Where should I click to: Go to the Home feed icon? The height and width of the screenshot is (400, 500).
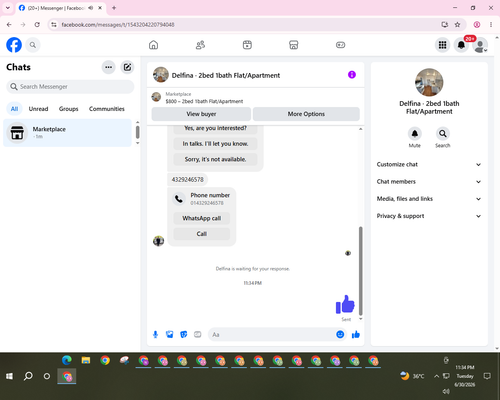(153, 45)
